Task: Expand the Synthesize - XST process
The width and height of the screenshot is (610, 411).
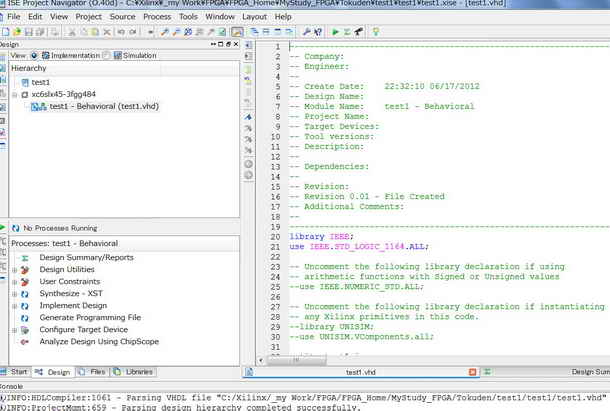Action: pos(15,294)
